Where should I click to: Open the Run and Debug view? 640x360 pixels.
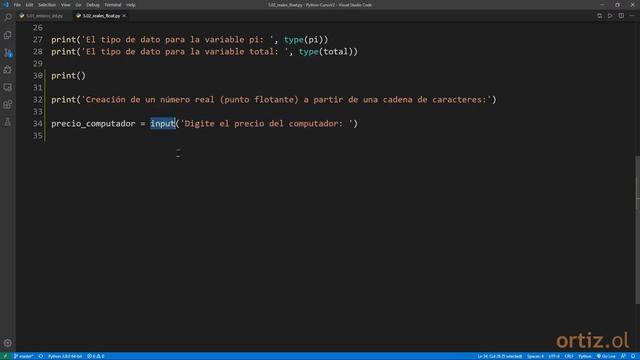(x=7, y=70)
